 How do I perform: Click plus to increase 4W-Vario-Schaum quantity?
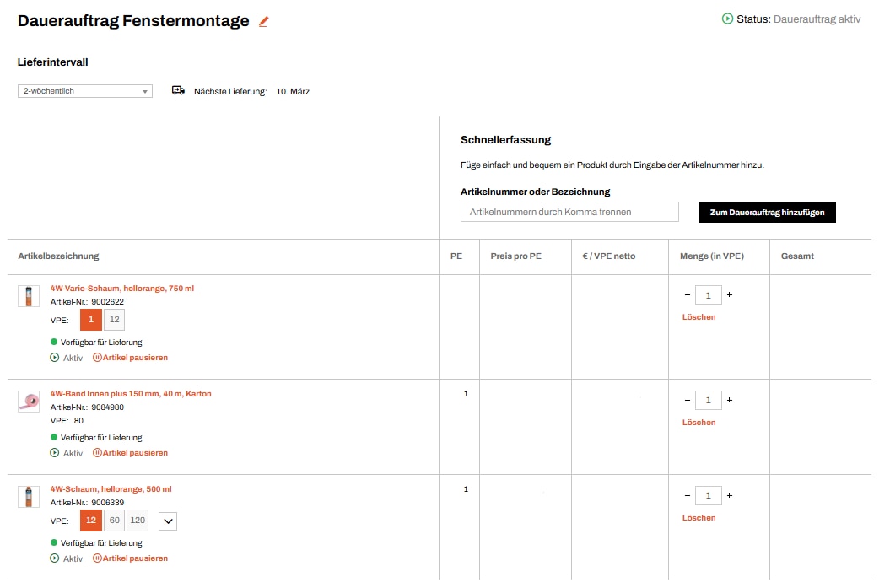730,295
